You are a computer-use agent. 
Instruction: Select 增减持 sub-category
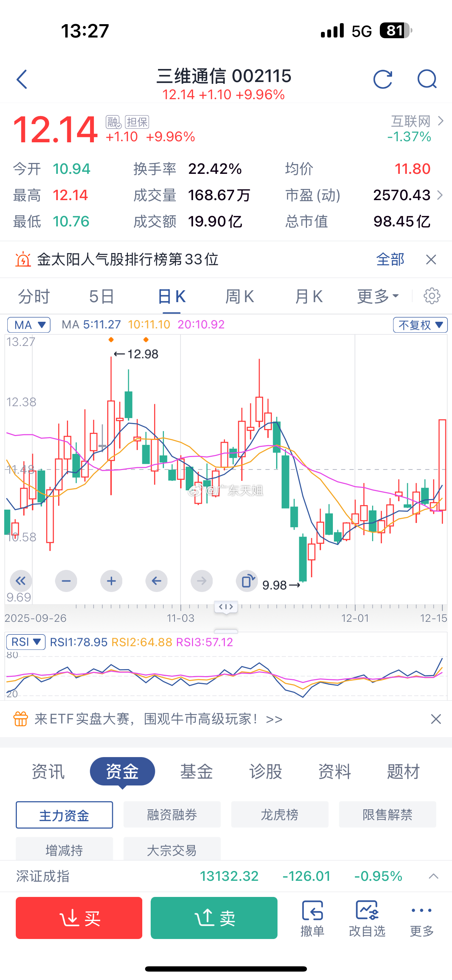coord(64,849)
